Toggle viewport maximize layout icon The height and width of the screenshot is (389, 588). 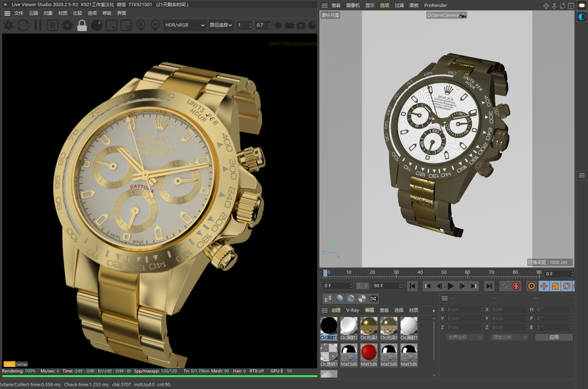point(571,6)
